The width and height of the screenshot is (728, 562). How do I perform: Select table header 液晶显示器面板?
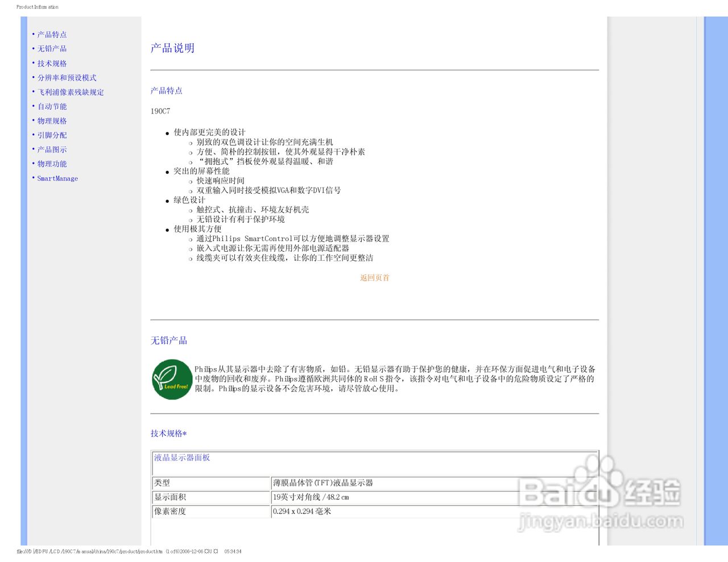click(x=182, y=457)
